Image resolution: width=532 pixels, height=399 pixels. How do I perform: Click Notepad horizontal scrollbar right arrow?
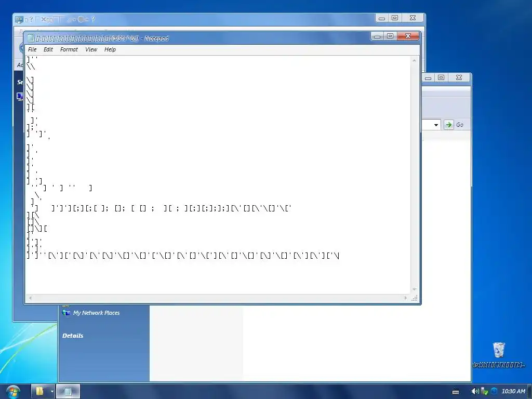pyautogui.click(x=406, y=298)
